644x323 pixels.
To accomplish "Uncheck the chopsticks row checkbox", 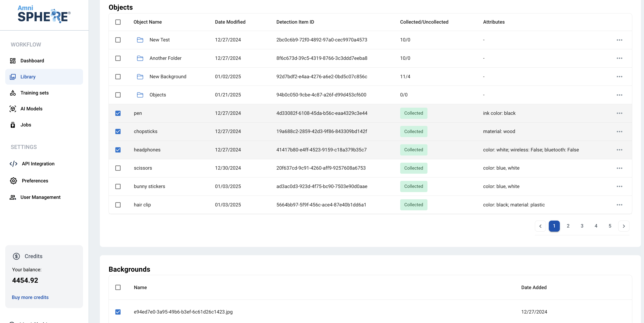I will coord(118,132).
